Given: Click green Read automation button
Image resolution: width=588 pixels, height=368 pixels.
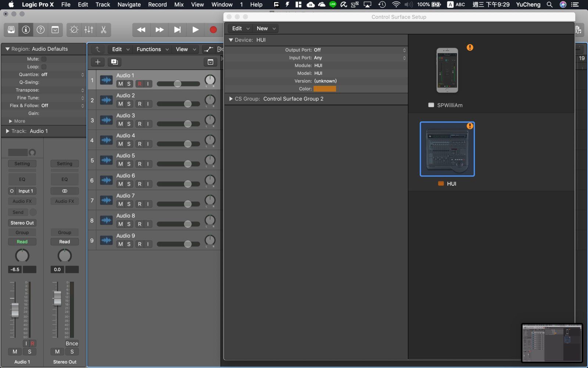Looking at the screenshot, I should [x=22, y=241].
